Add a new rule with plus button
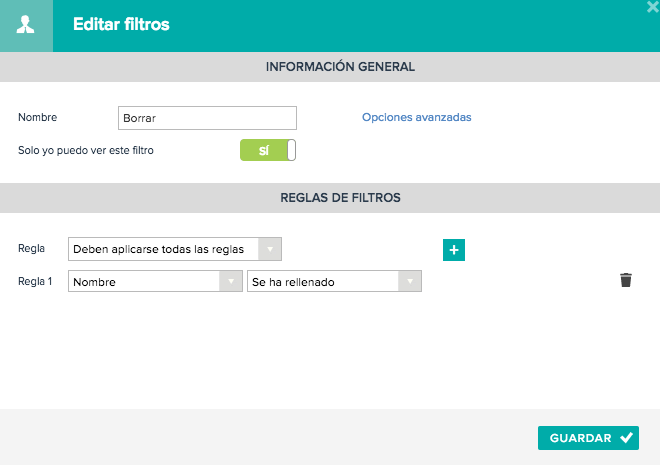This screenshot has height=465, width=660. click(454, 250)
